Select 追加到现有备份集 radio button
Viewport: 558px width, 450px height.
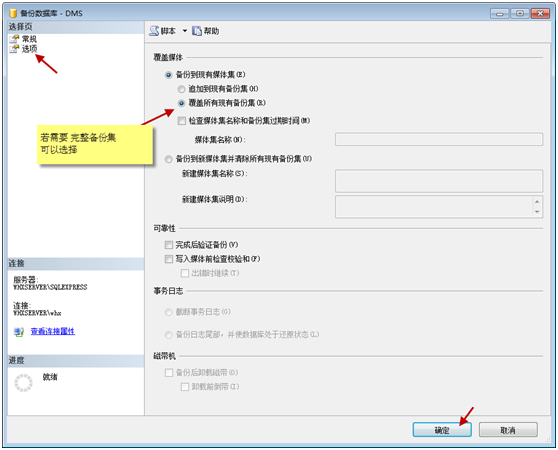[181, 89]
